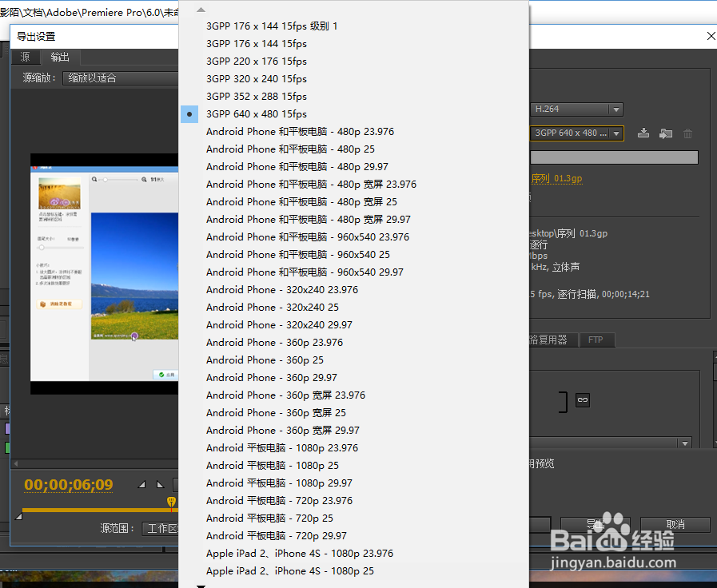
Task: Open the source scaling 缩放以适合 dropdown
Action: coord(120,77)
